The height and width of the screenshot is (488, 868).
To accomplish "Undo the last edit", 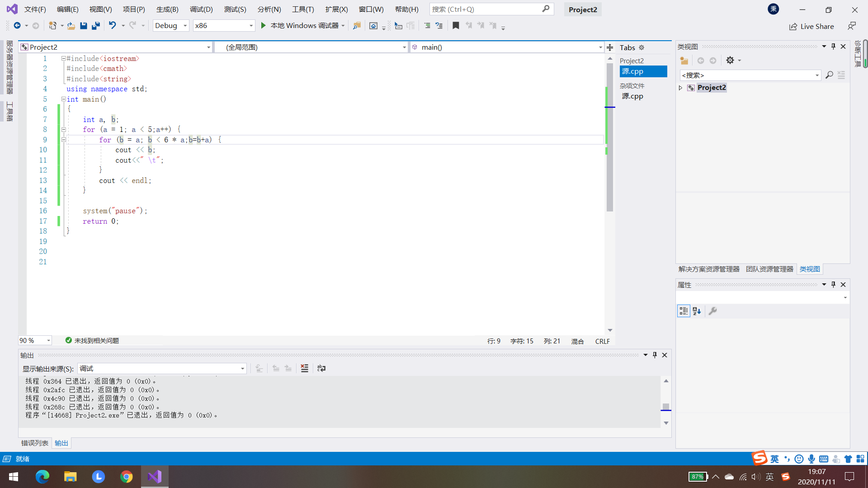I will click(112, 26).
